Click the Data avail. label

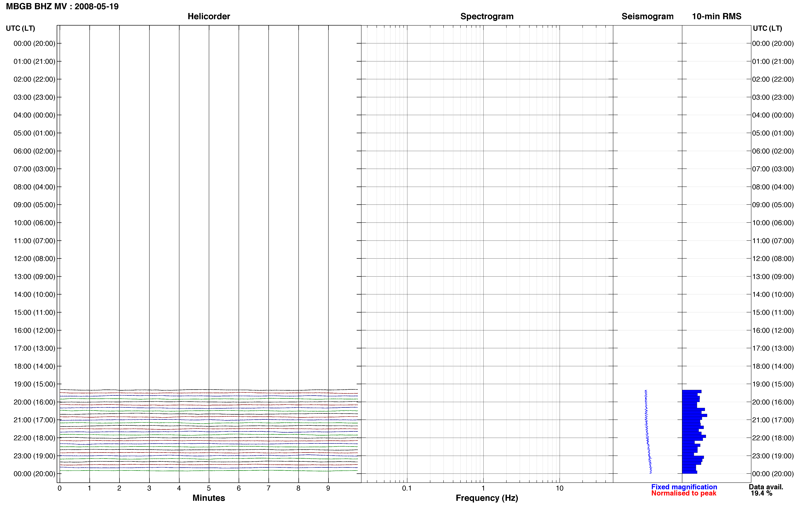(x=766, y=487)
